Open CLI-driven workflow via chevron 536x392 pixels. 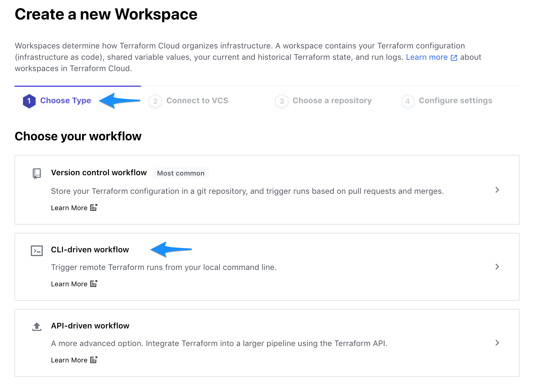(x=497, y=266)
